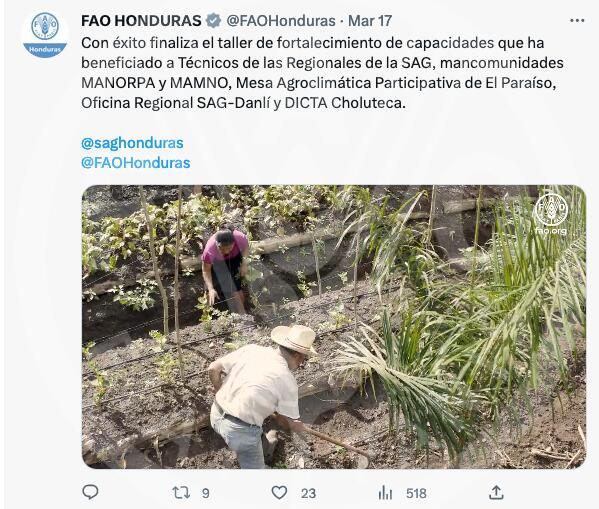Visit the @saghonduras mention
The height and width of the screenshot is (509, 599).
[132, 143]
